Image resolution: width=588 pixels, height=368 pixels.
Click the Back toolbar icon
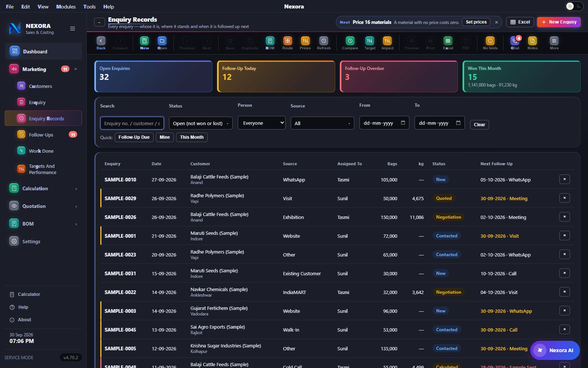(x=101, y=43)
